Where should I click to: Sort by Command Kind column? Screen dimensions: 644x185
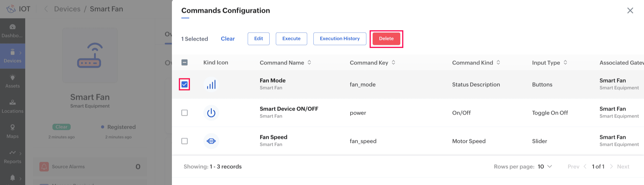coord(498,62)
